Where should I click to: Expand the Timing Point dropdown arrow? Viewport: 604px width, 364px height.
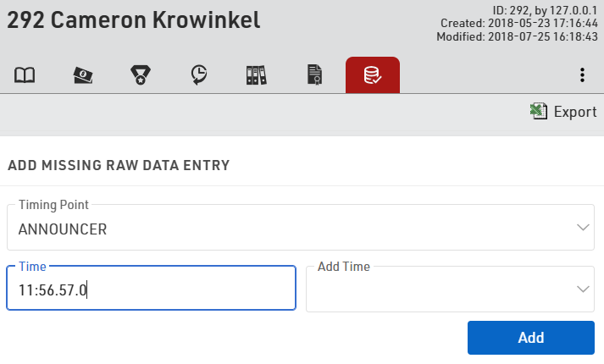click(583, 228)
